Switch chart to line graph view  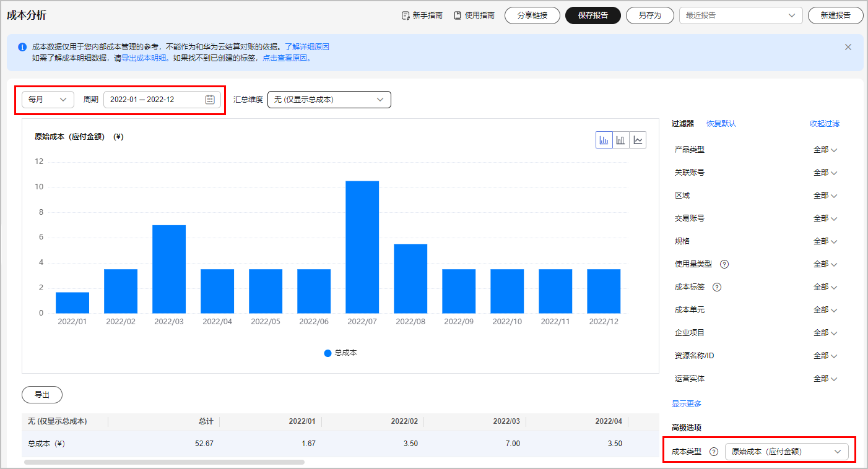coord(638,140)
